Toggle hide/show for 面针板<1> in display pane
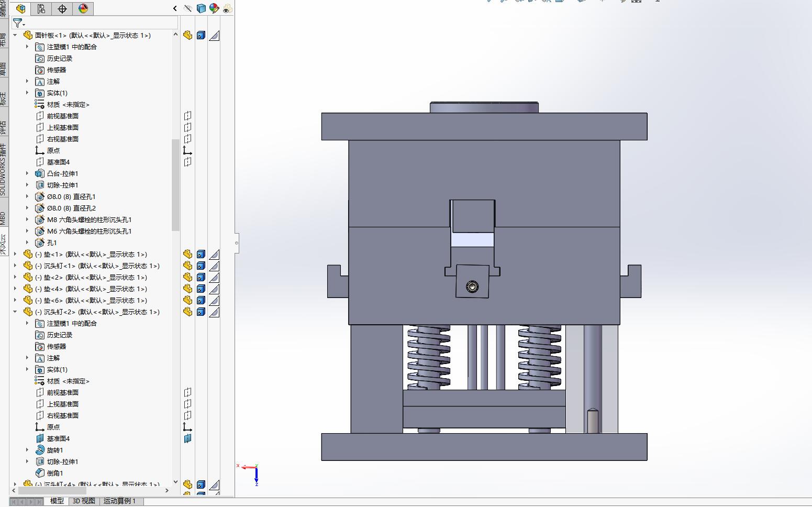This screenshot has width=812, height=507. [x=187, y=35]
